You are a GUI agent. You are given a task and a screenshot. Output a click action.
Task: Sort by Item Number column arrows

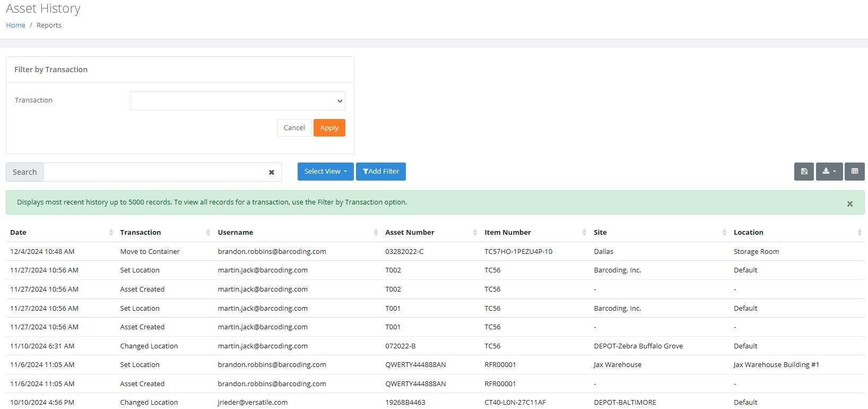coord(584,233)
